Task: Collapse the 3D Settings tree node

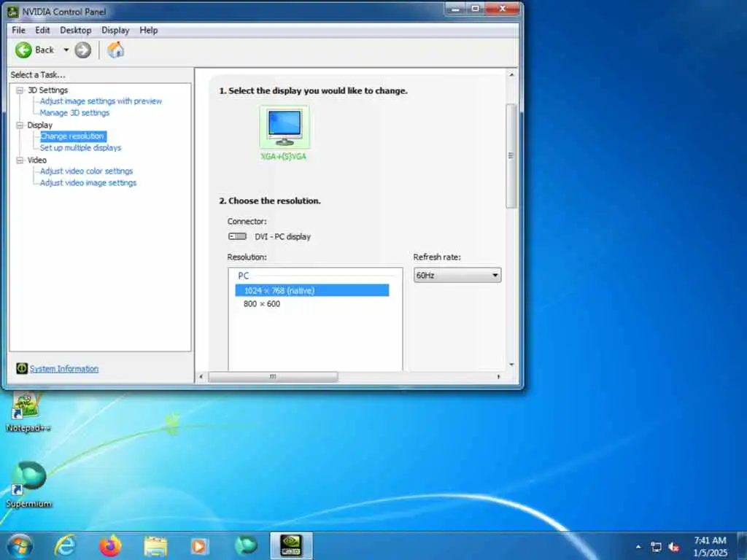Action: (x=20, y=90)
